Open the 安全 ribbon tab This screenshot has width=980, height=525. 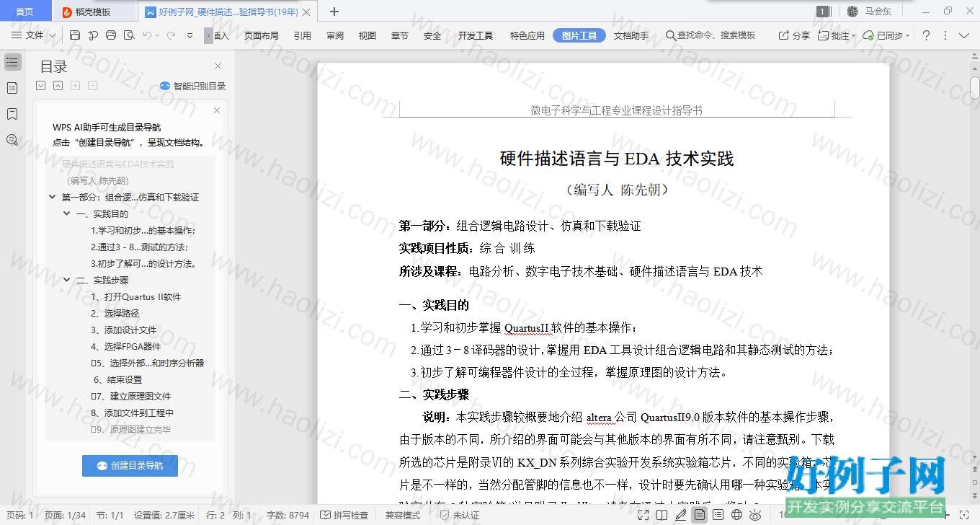[x=432, y=35]
